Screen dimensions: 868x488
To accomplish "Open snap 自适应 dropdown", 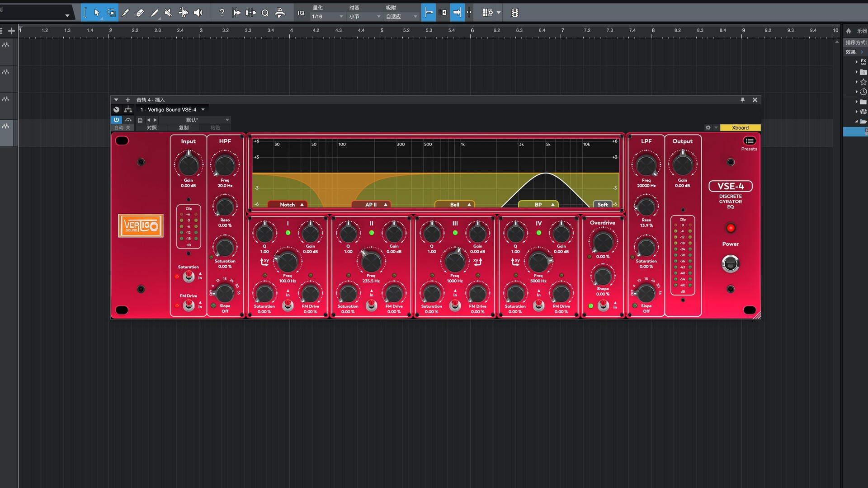I will tap(401, 16).
